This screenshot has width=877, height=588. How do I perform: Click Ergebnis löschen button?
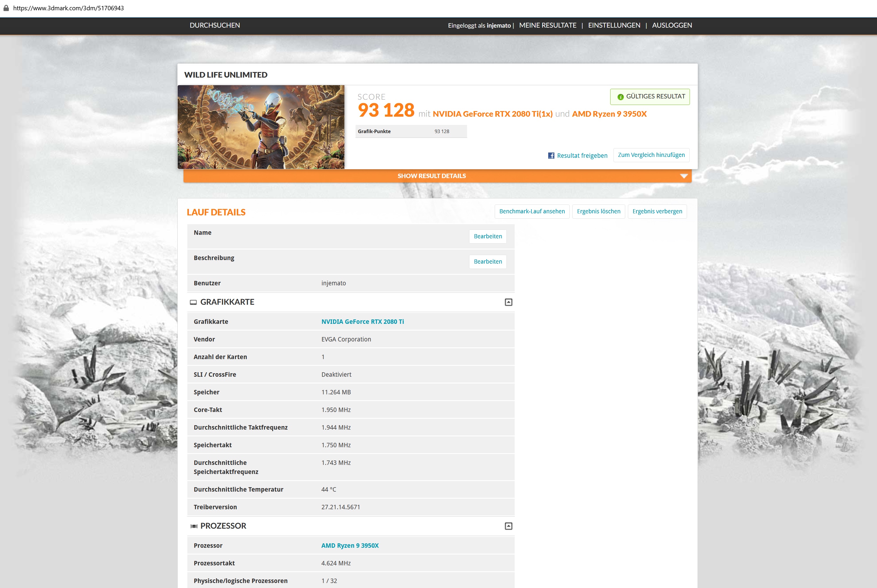598,211
